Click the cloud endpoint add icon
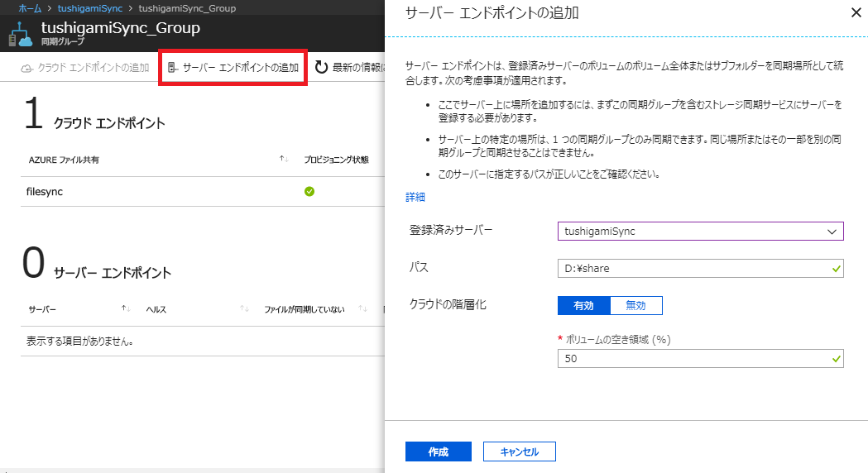The image size is (868, 473). coord(26,68)
